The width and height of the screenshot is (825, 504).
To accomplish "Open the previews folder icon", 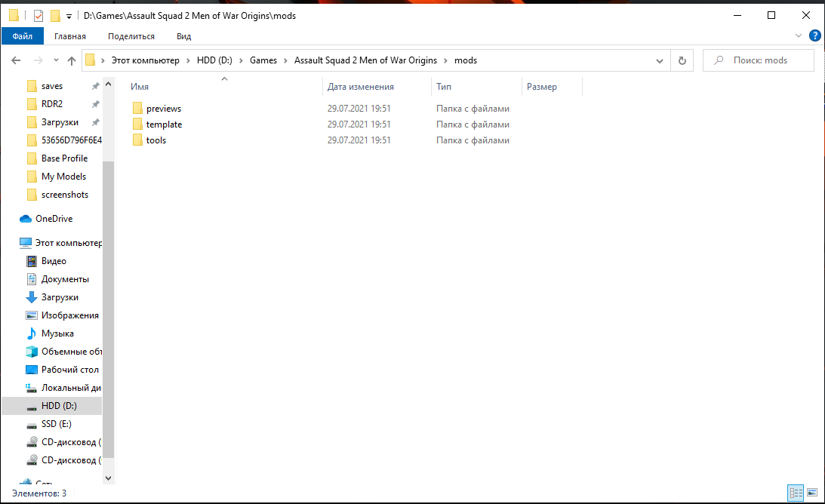I will [x=137, y=109].
